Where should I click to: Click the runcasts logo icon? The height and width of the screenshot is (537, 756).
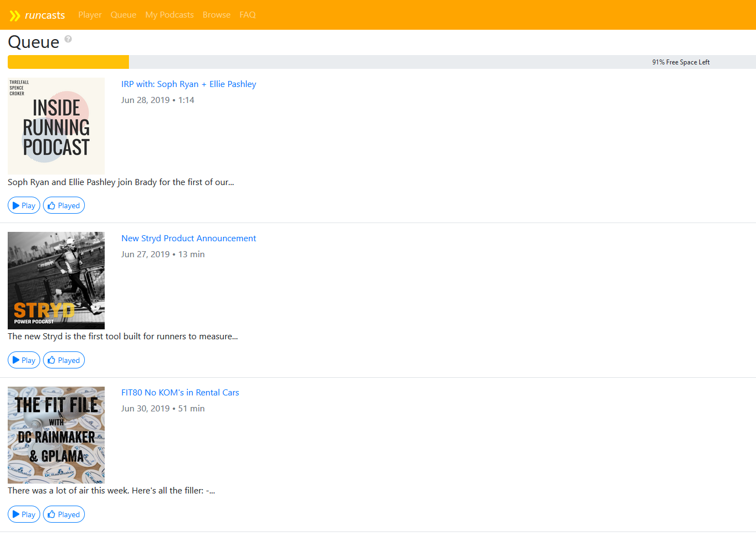coord(15,15)
